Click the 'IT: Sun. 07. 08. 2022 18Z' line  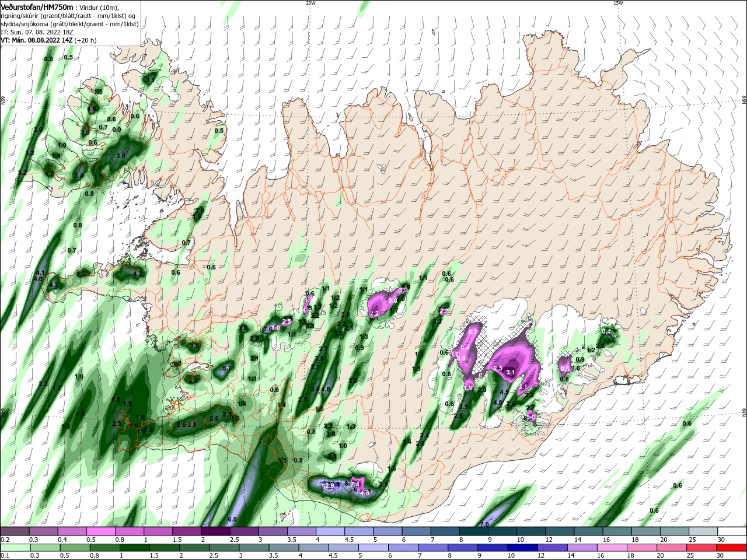38,32
